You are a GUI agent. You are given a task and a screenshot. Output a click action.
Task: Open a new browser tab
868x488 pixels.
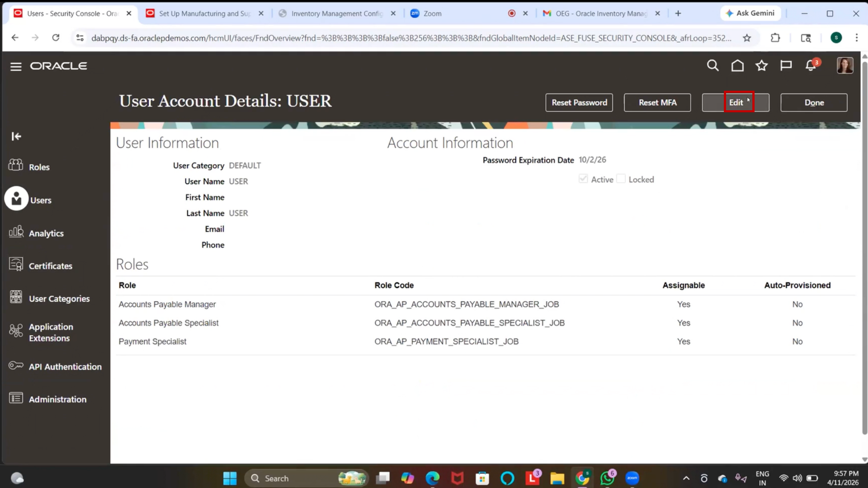click(678, 14)
